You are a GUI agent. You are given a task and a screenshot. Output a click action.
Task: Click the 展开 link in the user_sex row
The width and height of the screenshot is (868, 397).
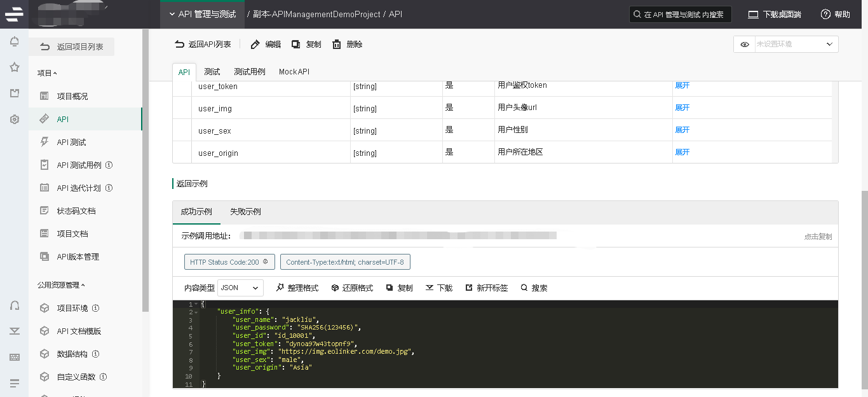click(x=682, y=130)
